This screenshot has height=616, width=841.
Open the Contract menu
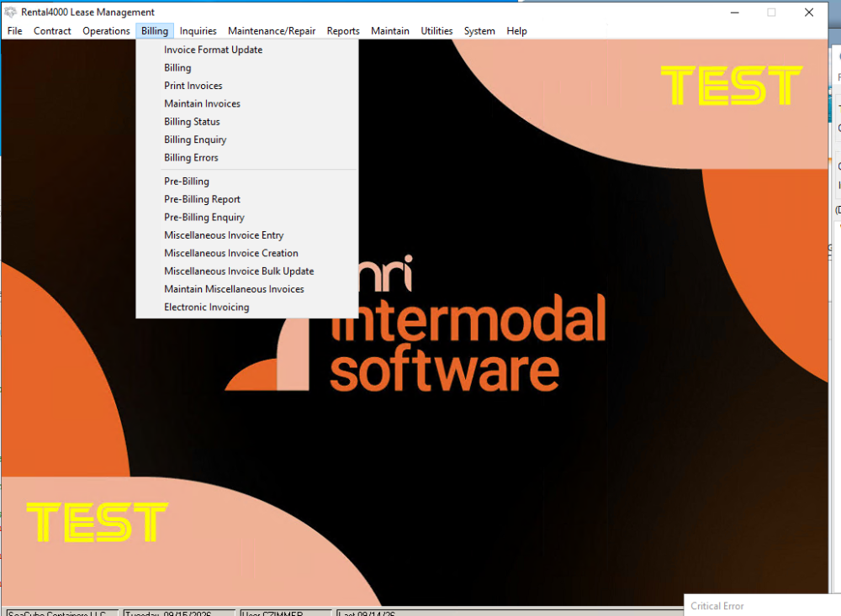52,31
